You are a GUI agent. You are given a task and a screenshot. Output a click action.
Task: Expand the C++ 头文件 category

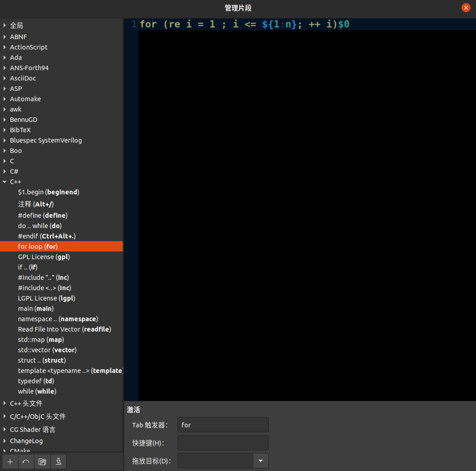pos(4,403)
